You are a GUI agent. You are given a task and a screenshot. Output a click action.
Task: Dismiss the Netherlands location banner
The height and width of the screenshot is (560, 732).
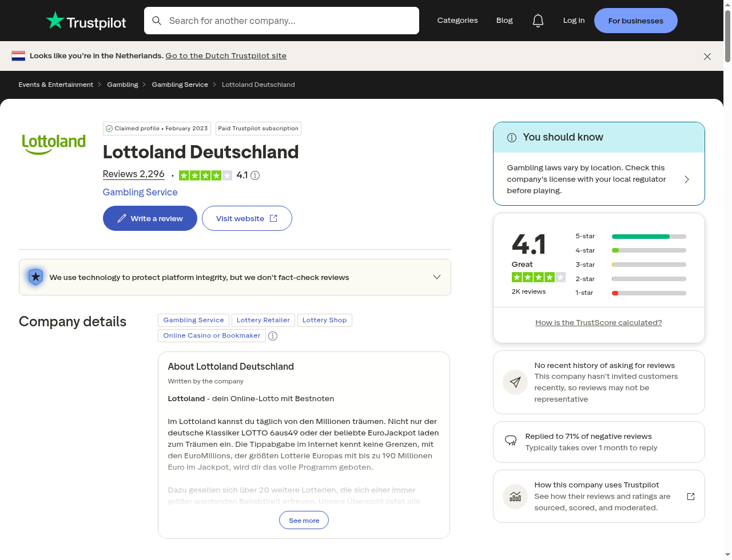tap(707, 57)
